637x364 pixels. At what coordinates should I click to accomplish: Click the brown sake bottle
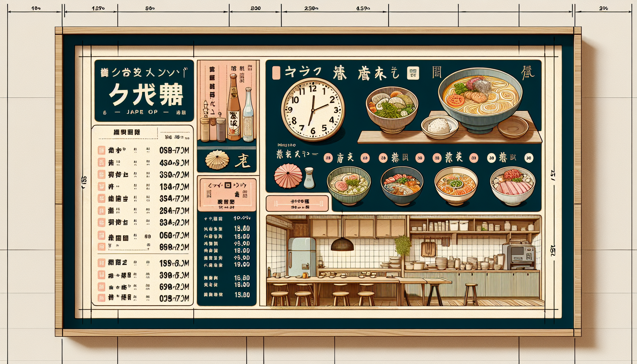coord(234,108)
